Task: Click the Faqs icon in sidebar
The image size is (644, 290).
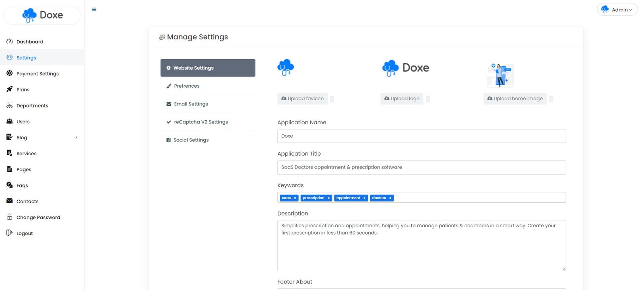Action: (10, 185)
